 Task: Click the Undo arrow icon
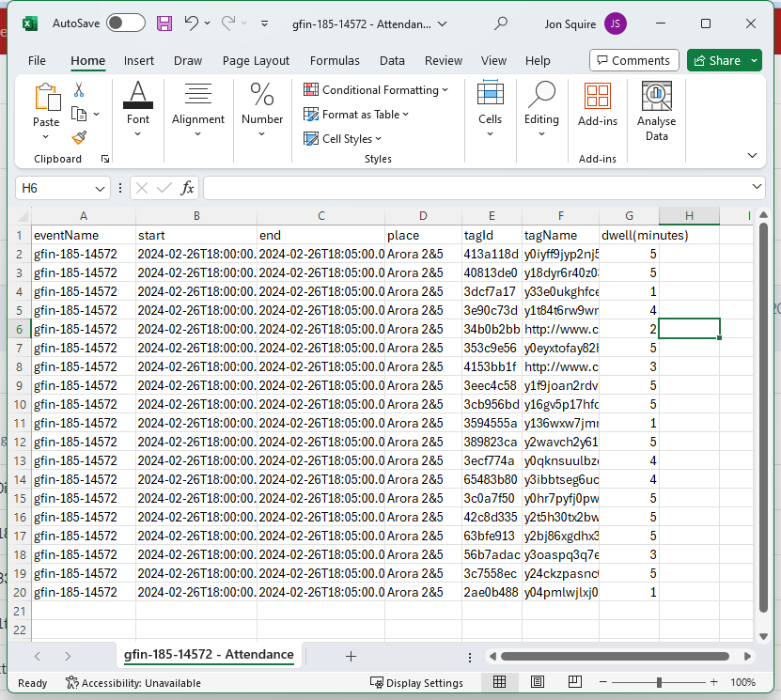192,23
